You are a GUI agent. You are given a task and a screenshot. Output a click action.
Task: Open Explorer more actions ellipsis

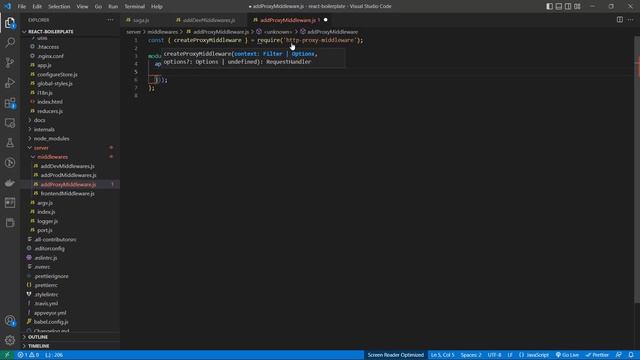(110, 20)
